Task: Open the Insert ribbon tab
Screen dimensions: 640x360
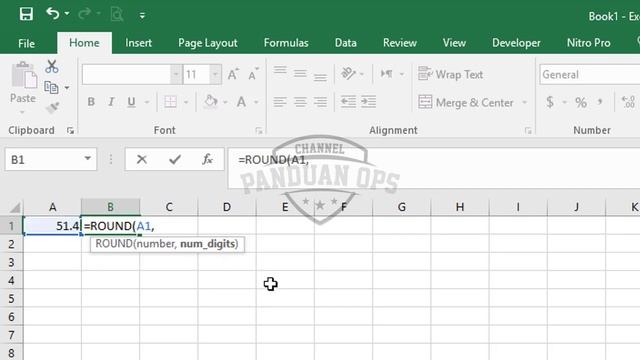Action: [x=138, y=43]
